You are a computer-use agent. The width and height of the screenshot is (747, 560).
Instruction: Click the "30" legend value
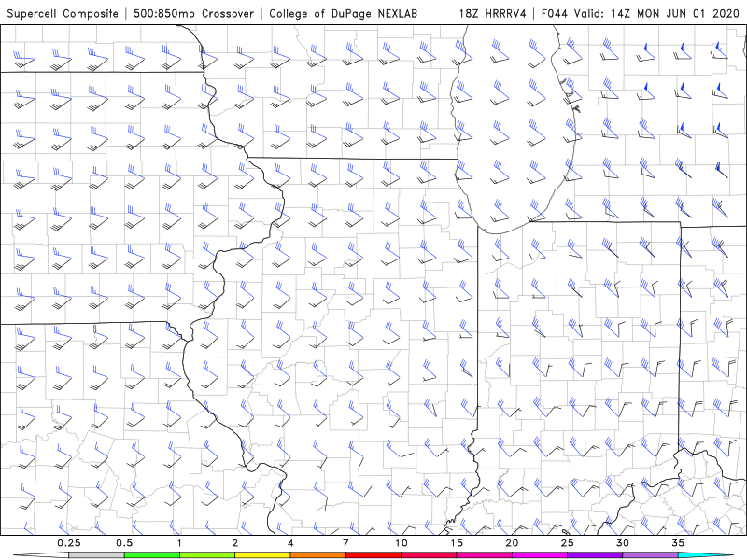click(x=622, y=543)
